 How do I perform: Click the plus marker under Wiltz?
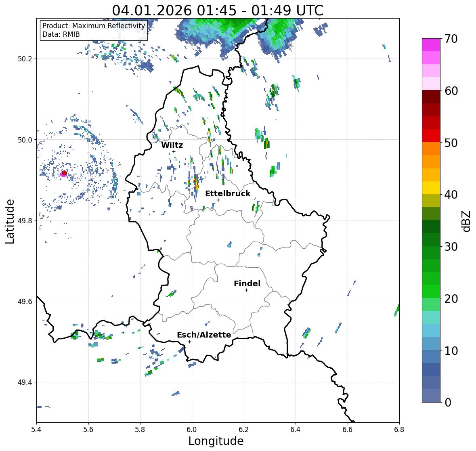tap(174, 151)
